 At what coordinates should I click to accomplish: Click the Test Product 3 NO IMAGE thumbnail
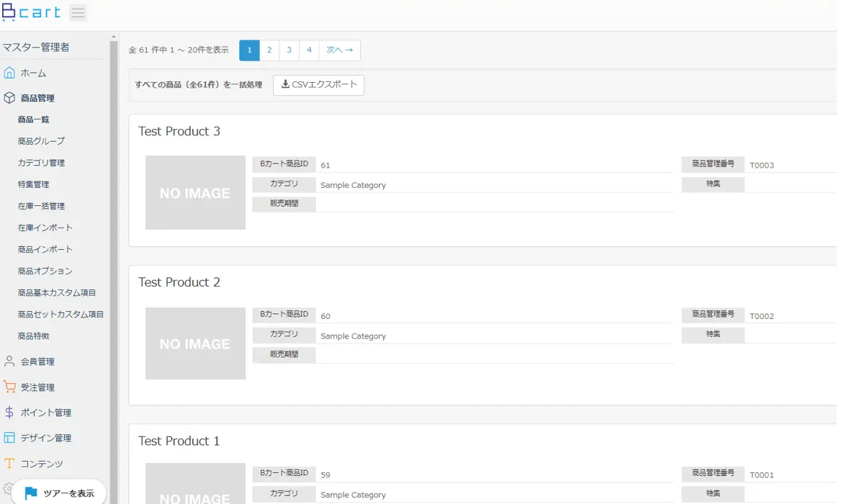(195, 192)
